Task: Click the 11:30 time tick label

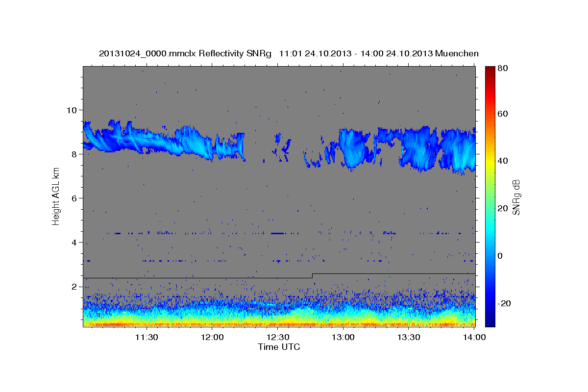Action: point(146,337)
